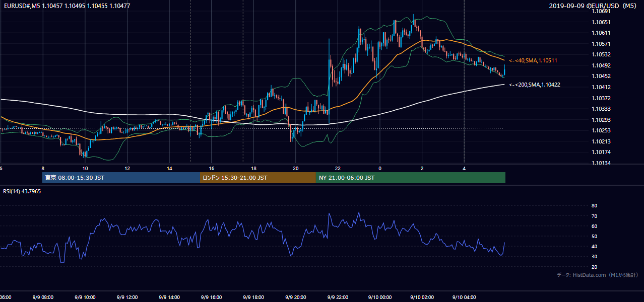The width and height of the screenshot is (644, 302).
Task: Click the HistData.com data source credit
Action: pos(598,275)
